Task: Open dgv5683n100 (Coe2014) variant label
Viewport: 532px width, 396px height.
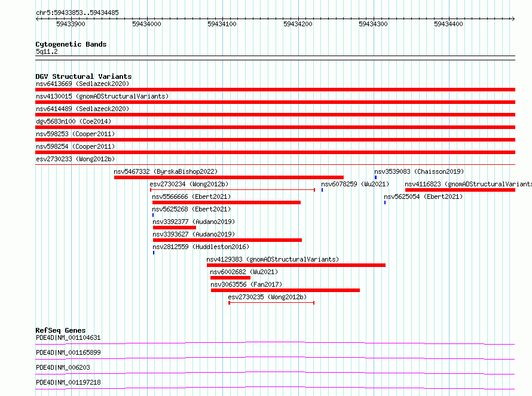Action: [74, 121]
